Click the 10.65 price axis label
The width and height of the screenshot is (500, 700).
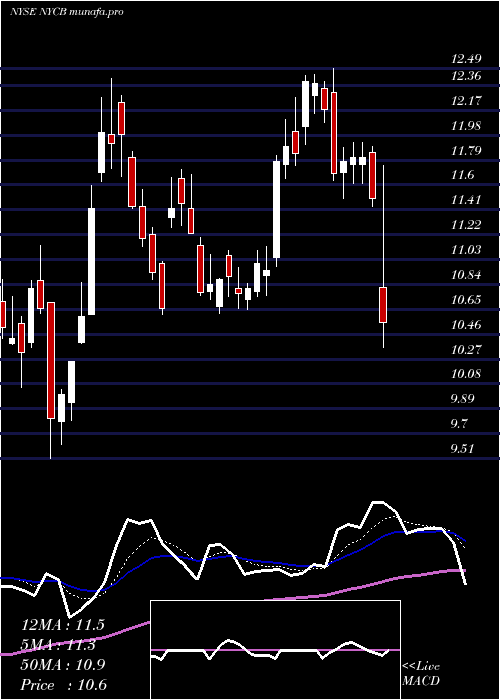point(466,300)
